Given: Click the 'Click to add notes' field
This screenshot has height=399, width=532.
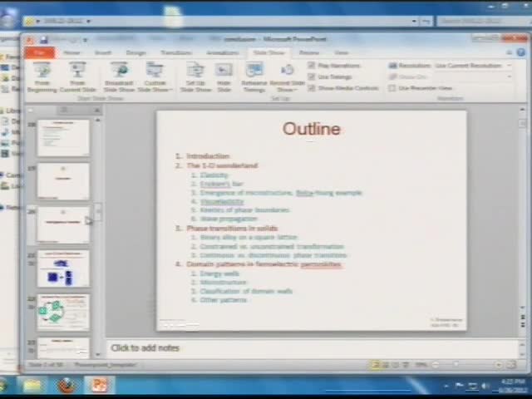Looking at the screenshot, I should click(x=145, y=347).
